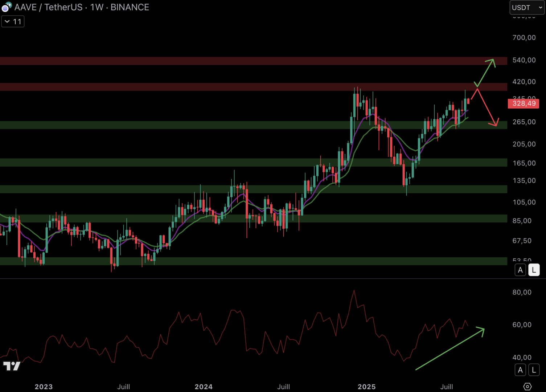Click the 2023 time axis label
This screenshot has width=546, height=392.
point(44,387)
